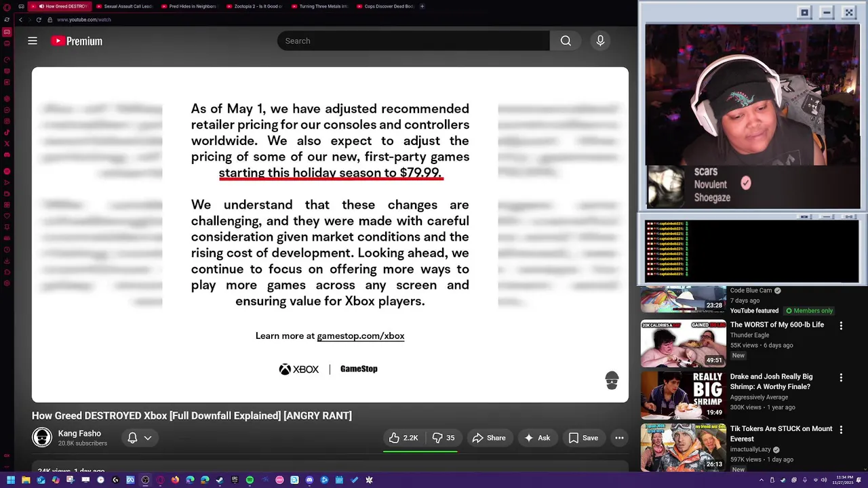
Task: Open the Ask AI button
Action: click(x=536, y=438)
